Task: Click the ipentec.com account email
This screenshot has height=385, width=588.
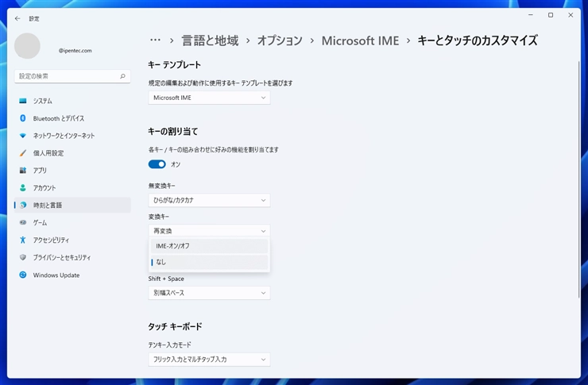Action: click(x=75, y=51)
